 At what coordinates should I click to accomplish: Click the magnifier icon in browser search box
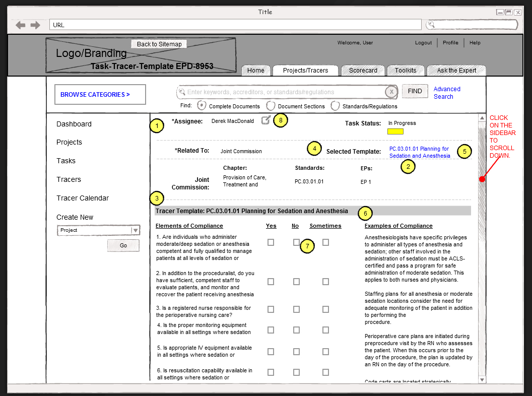[x=431, y=24]
